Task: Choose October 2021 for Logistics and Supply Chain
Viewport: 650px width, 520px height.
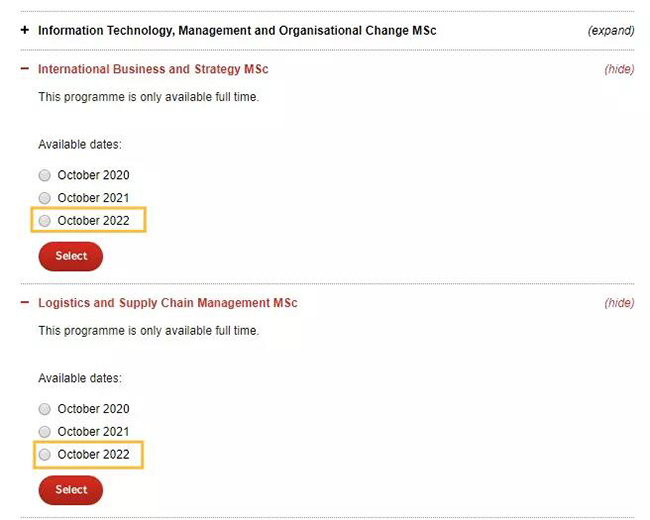Action: [45, 432]
